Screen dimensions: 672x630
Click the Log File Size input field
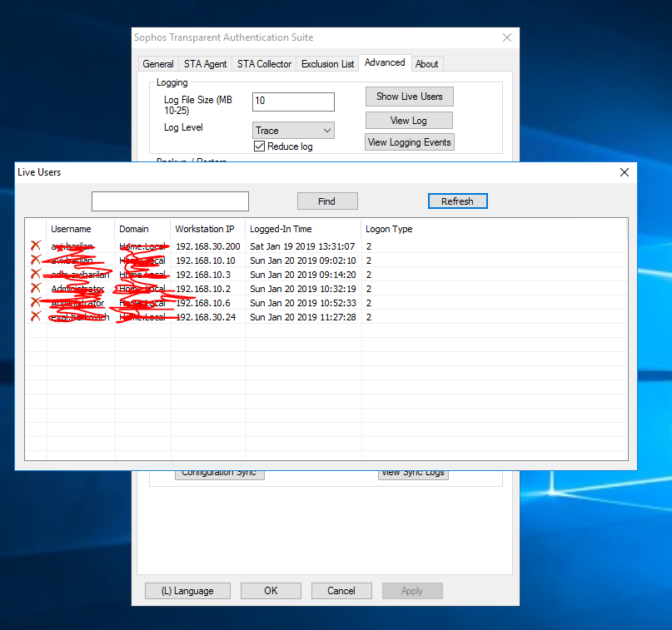pyautogui.click(x=293, y=102)
